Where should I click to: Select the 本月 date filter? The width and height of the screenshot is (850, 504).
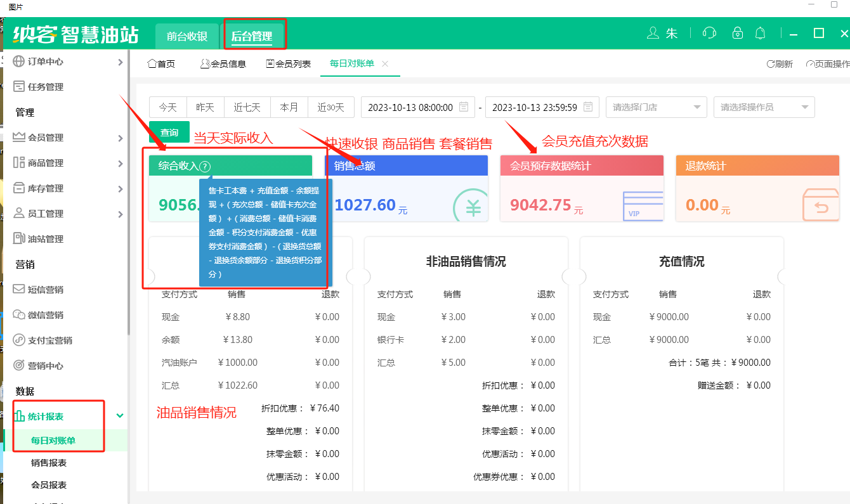click(289, 107)
